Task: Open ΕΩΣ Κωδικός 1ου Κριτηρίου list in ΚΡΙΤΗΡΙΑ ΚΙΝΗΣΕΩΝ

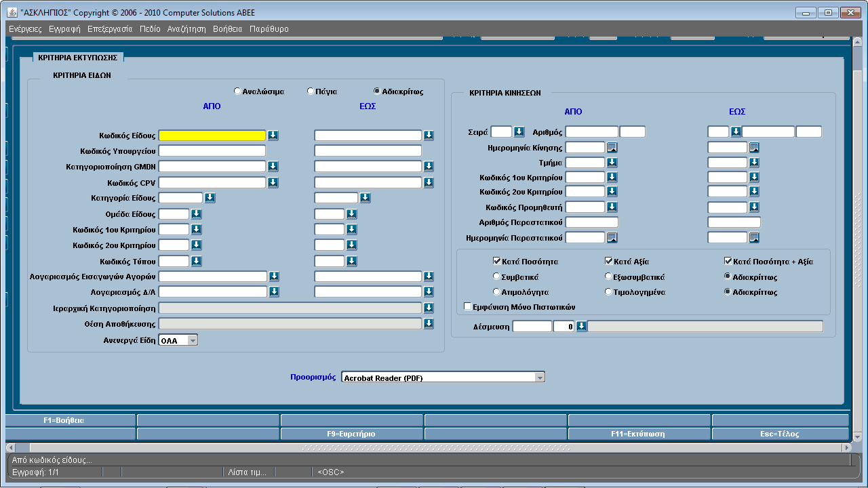Action: (754, 178)
